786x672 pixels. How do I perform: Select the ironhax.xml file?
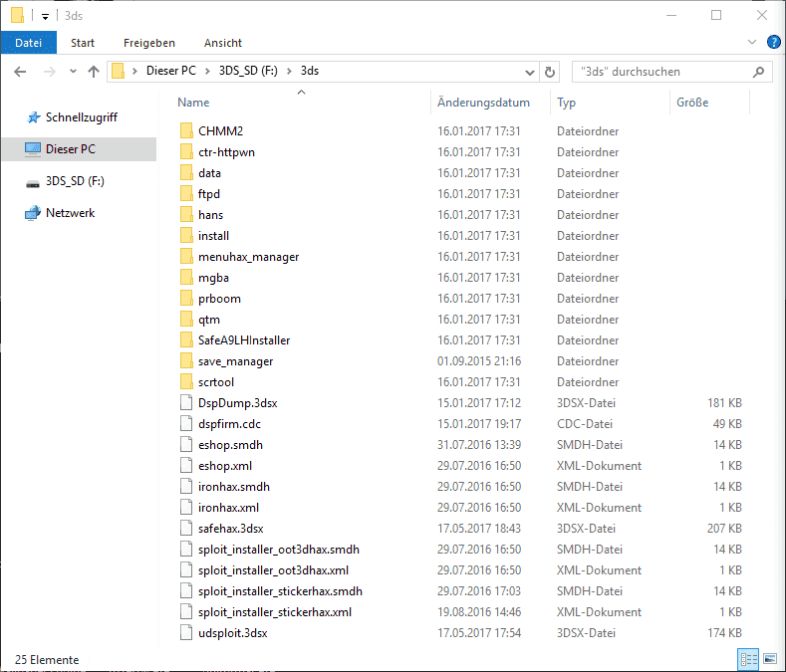228,508
